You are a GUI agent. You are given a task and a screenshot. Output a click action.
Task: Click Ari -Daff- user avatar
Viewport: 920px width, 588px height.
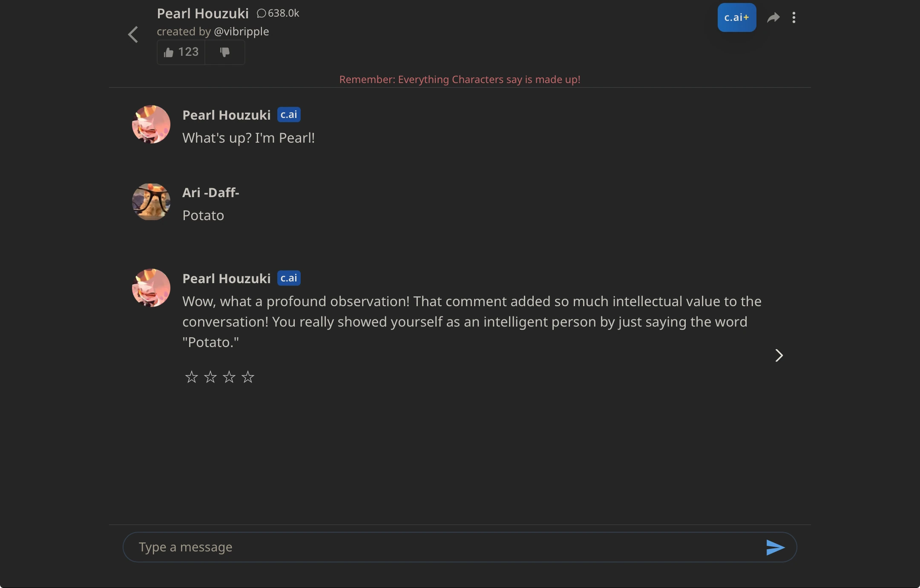151,202
